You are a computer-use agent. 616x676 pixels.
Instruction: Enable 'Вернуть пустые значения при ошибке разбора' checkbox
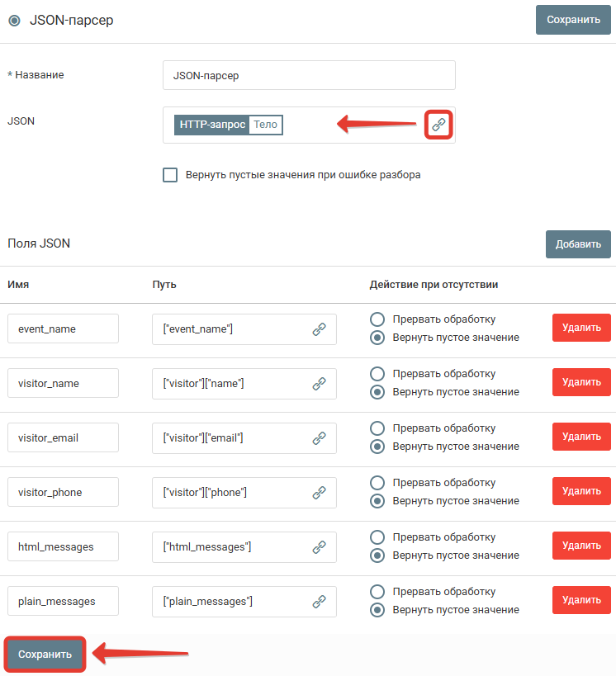tap(170, 175)
